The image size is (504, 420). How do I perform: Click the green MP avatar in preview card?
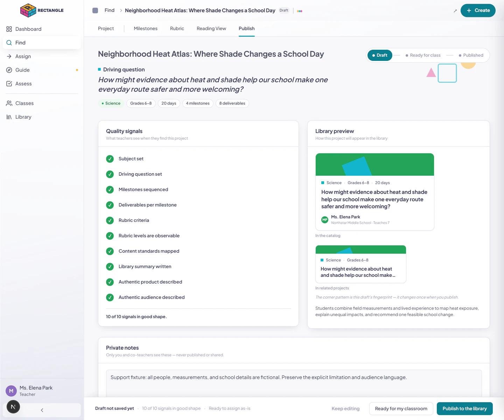point(325,220)
